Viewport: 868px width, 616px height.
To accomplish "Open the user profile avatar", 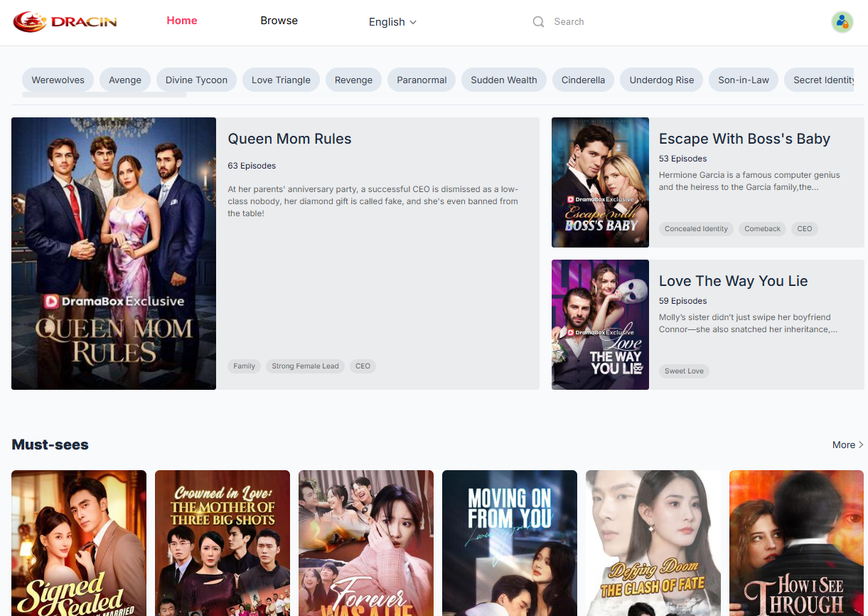I will tap(842, 22).
